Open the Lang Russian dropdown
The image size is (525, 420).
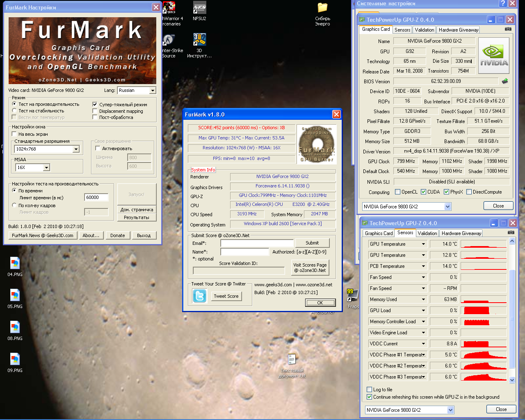(153, 90)
